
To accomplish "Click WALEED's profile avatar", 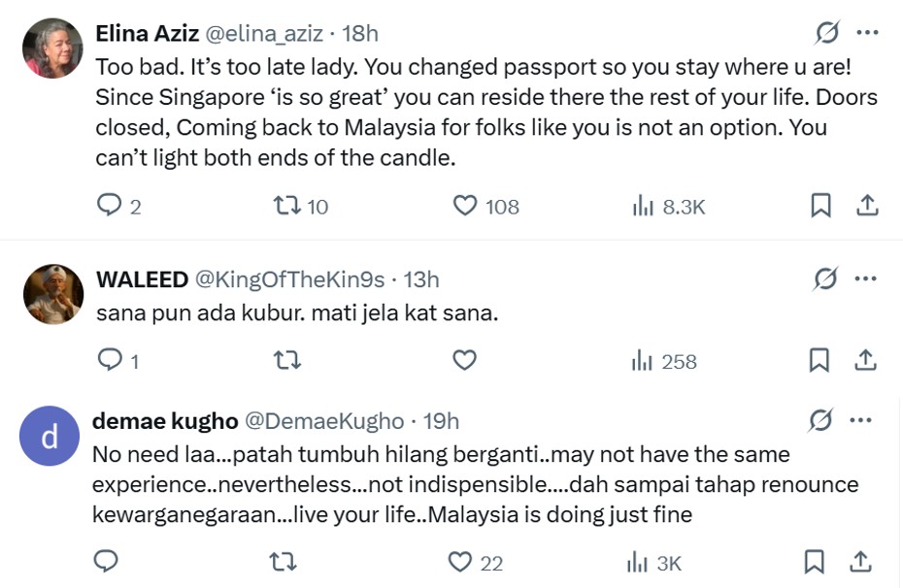I will click(x=52, y=294).
